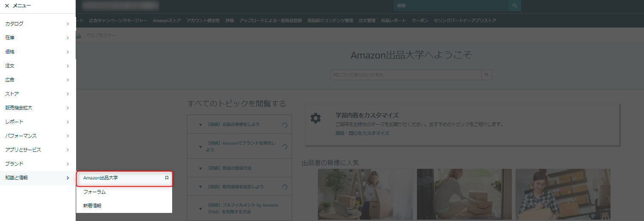Open 評価 in the navigation bar
This screenshot has height=221, width=644.
(230, 20)
